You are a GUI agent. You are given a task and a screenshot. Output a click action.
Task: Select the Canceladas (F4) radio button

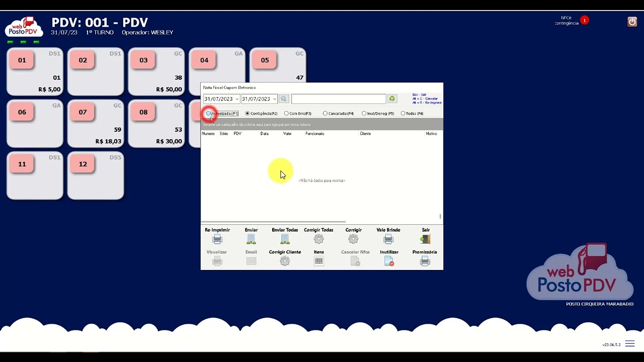(x=325, y=114)
